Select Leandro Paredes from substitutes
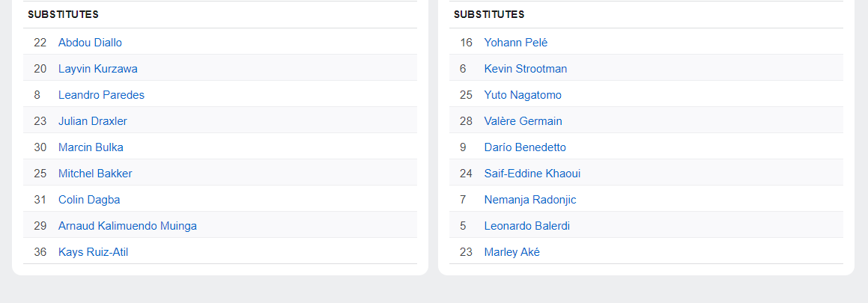Screen dimensions: 868x303 click(x=101, y=95)
